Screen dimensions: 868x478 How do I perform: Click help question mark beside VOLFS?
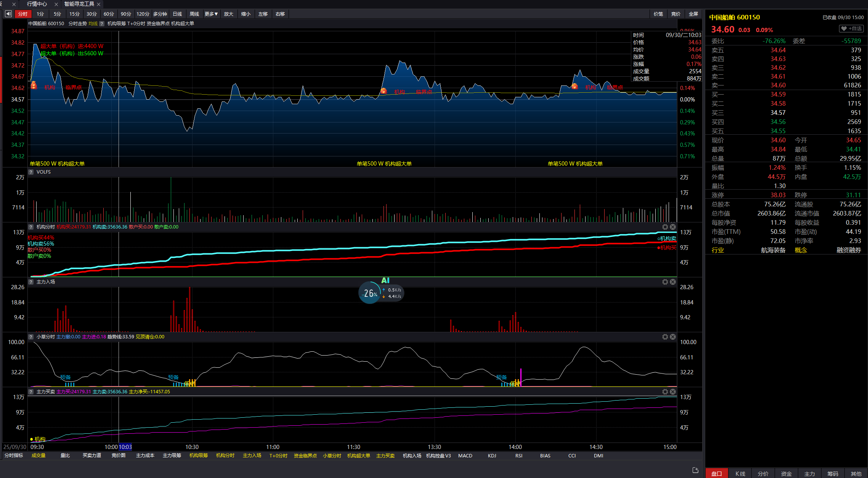[31, 172]
